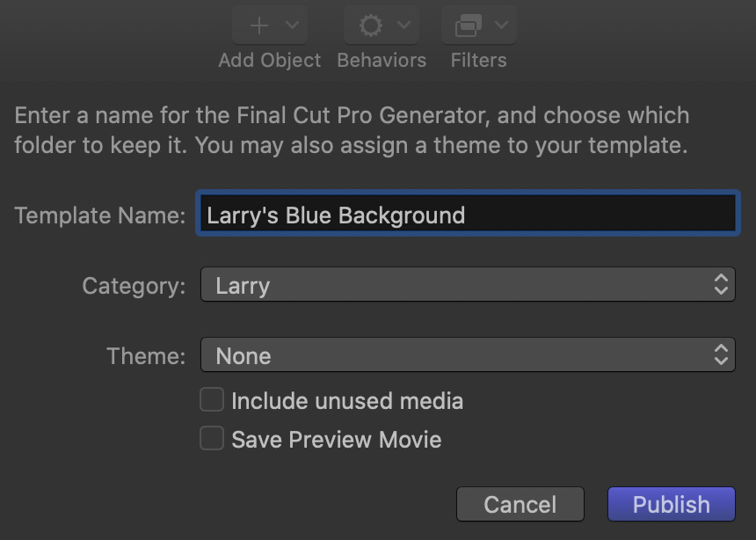Click the Add Object label
Screen dimensions: 756x540
click(x=270, y=61)
